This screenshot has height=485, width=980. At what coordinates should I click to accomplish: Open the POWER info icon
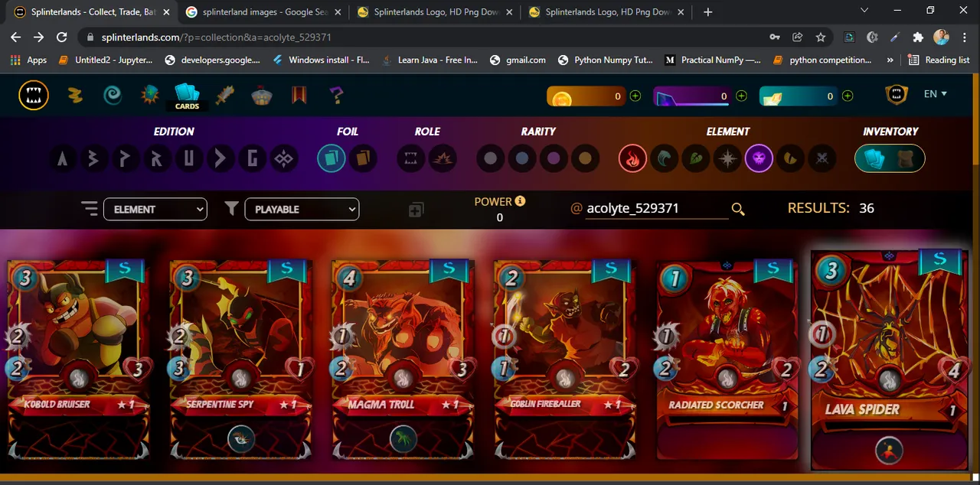pos(521,201)
